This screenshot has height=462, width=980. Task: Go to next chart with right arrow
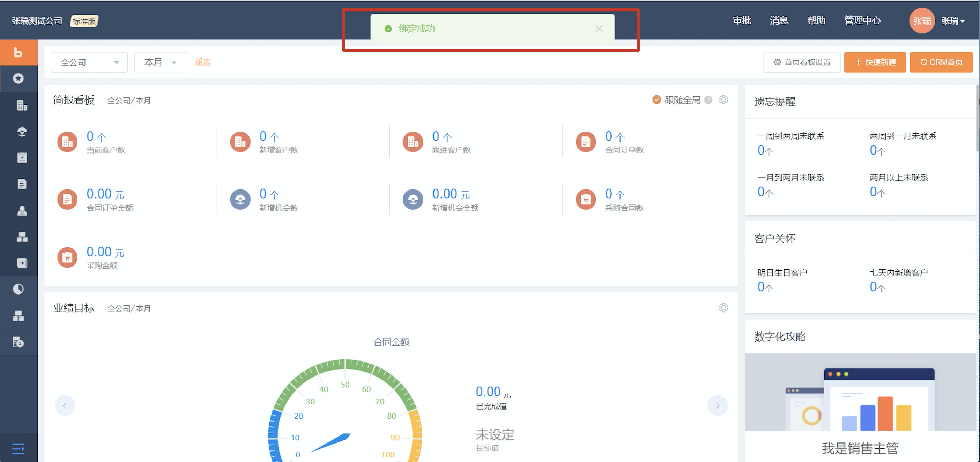coord(717,405)
